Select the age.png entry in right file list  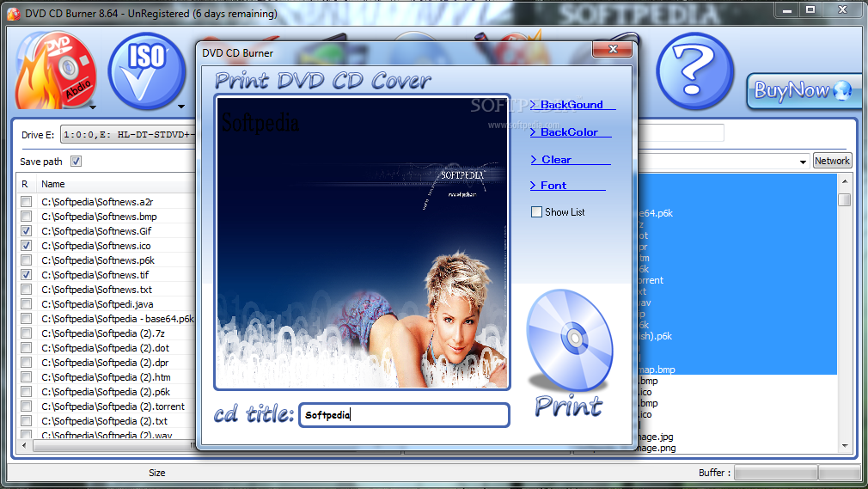point(657,448)
